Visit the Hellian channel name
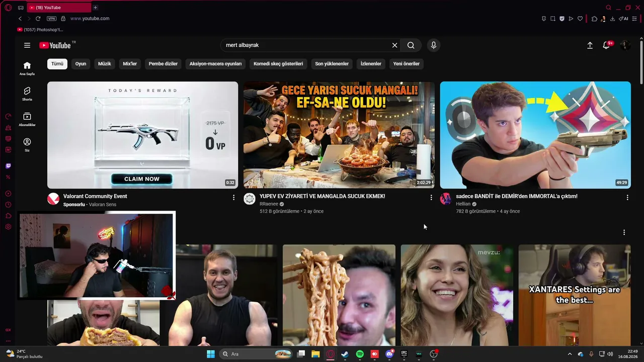This screenshot has width=644, height=362. click(x=463, y=204)
